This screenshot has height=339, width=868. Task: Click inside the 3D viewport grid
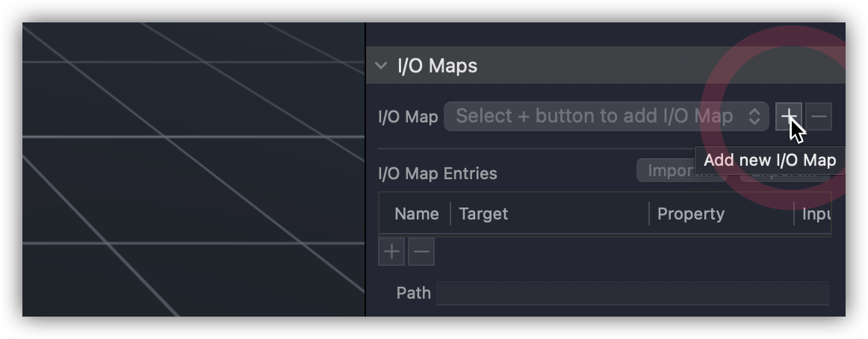pyautogui.click(x=193, y=169)
